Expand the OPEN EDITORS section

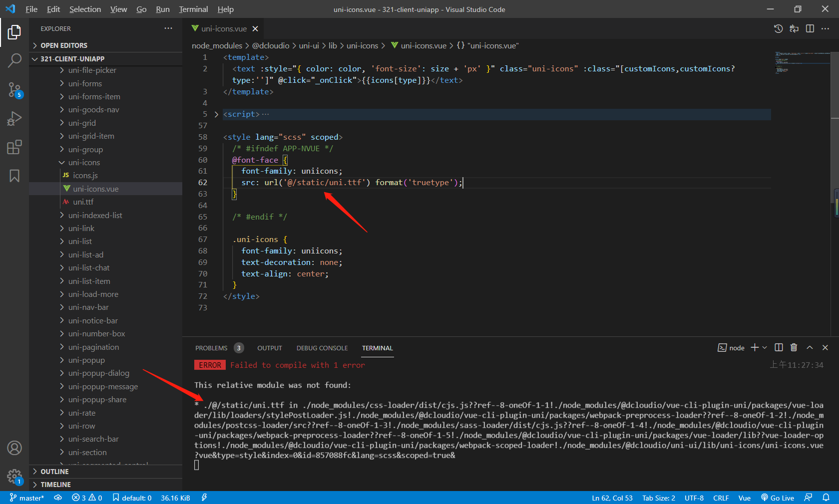pyautogui.click(x=106, y=45)
